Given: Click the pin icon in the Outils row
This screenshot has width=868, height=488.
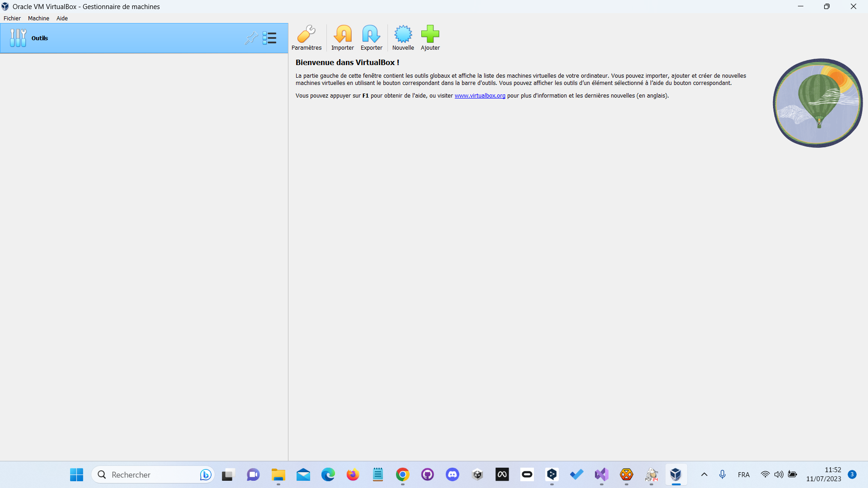Looking at the screenshot, I should click(251, 38).
